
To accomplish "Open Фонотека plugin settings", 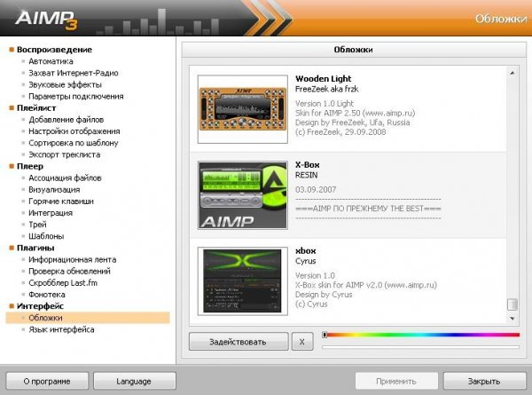I will tap(47, 295).
